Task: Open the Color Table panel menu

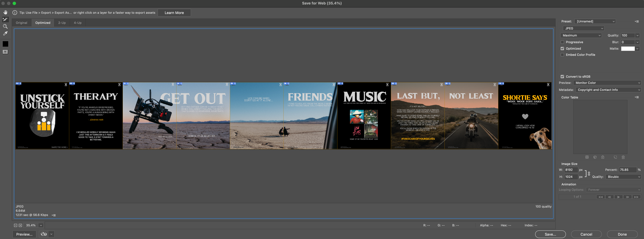Action: click(x=637, y=97)
